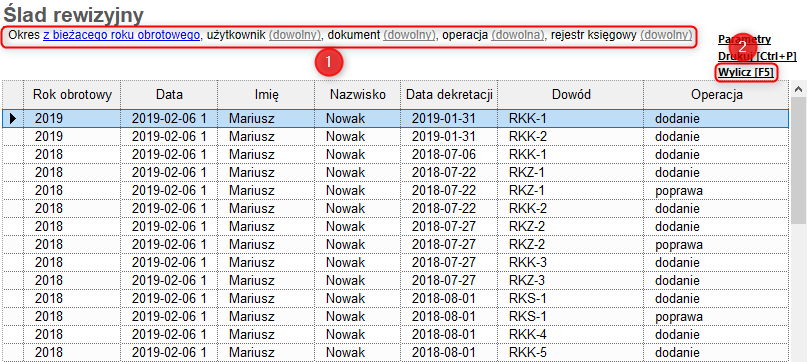
Task: Sort by the Imię column header
Action: point(266,95)
